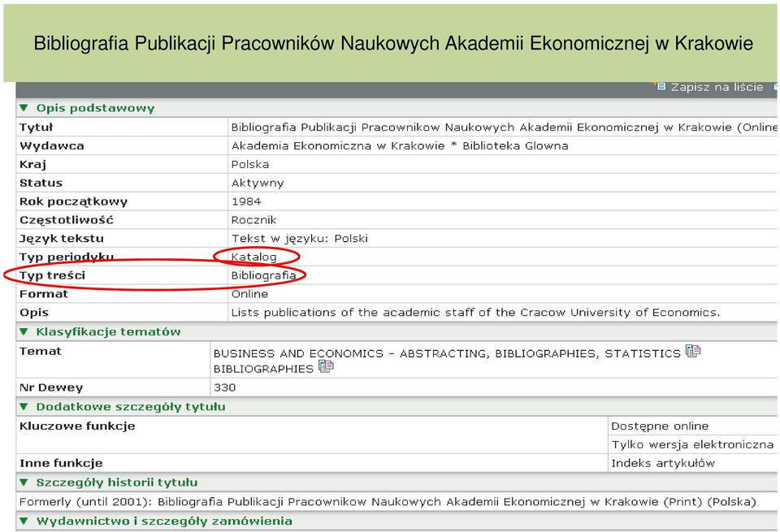Click the Inne funkcje row label
The image size is (780, 532).
(x=61, y=464)
